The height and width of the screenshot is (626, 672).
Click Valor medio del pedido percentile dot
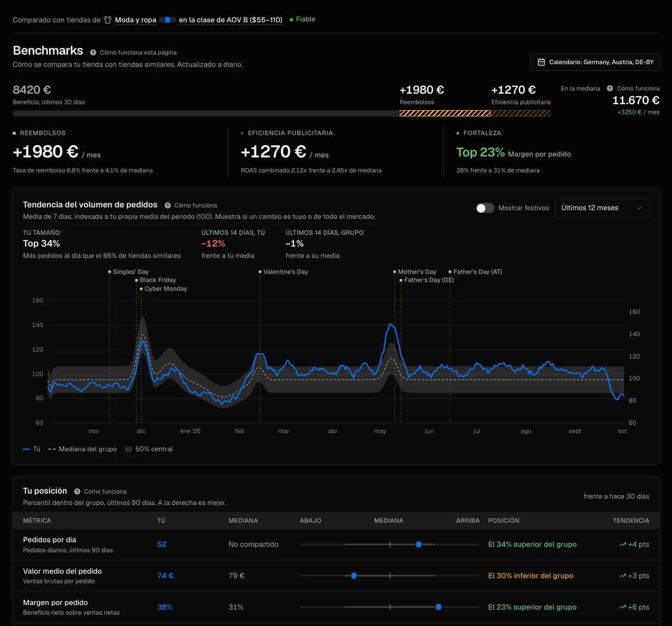tap(354, 576)
